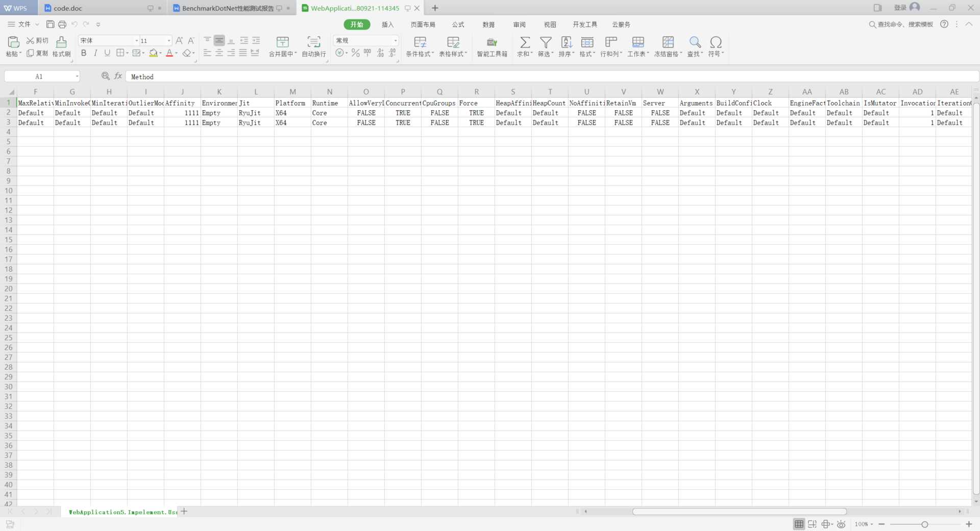
Task: Increase font size with larger A icon
Action: pyautogui.click(x=179, y=40)
